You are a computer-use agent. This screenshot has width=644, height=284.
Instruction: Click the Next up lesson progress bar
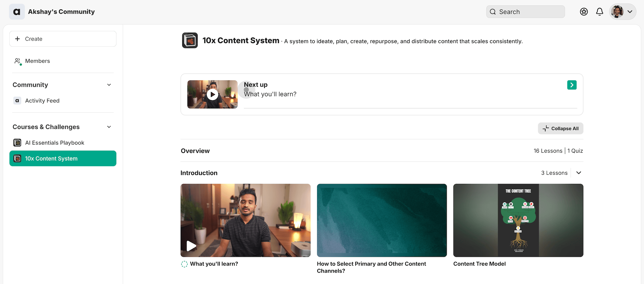pos(410,108)
